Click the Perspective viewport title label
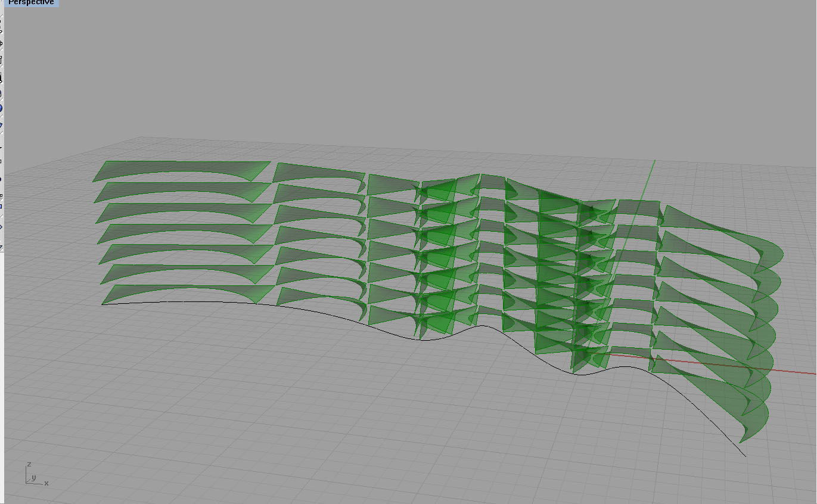 30,2
